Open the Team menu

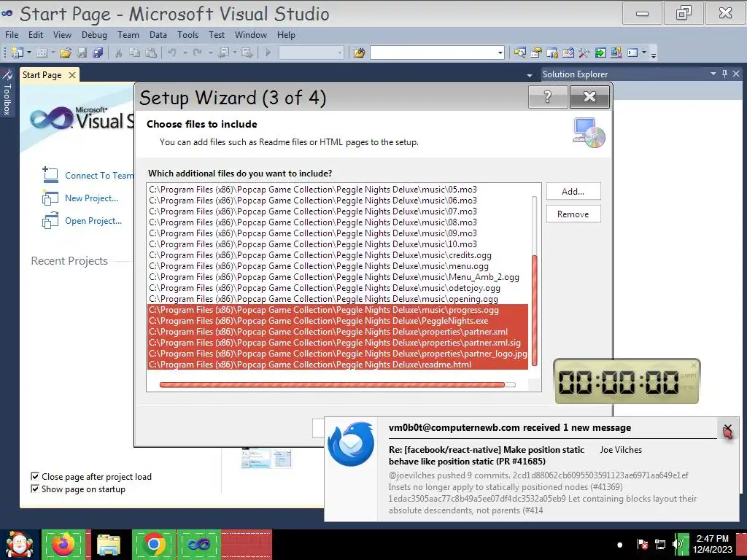click(128, 35)
